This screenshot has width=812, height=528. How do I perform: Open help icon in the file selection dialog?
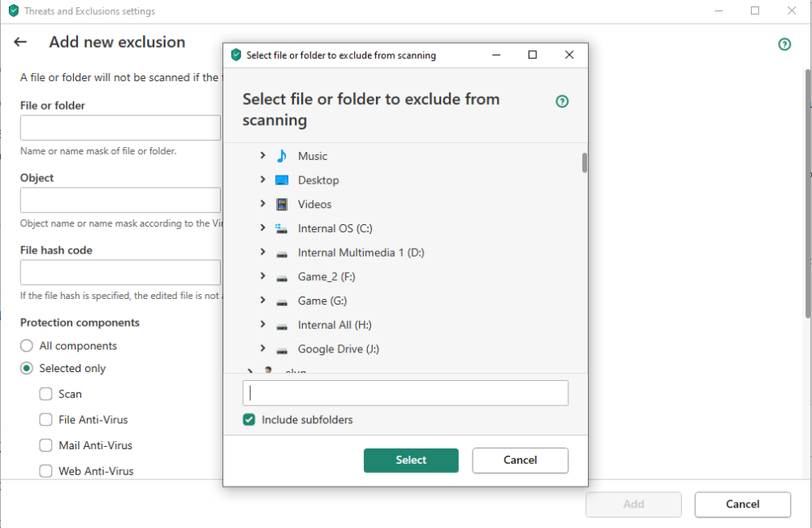coord(562,102)
